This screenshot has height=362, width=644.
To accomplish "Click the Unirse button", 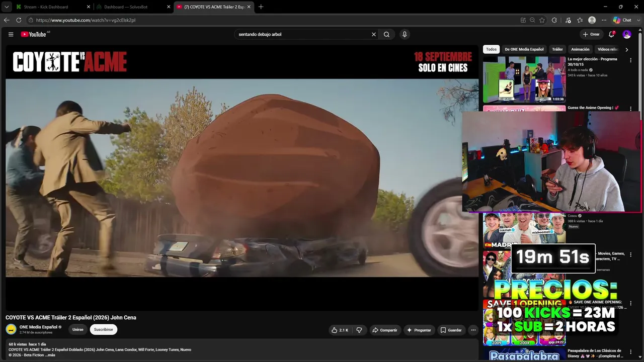I will (x=78, y=330).
